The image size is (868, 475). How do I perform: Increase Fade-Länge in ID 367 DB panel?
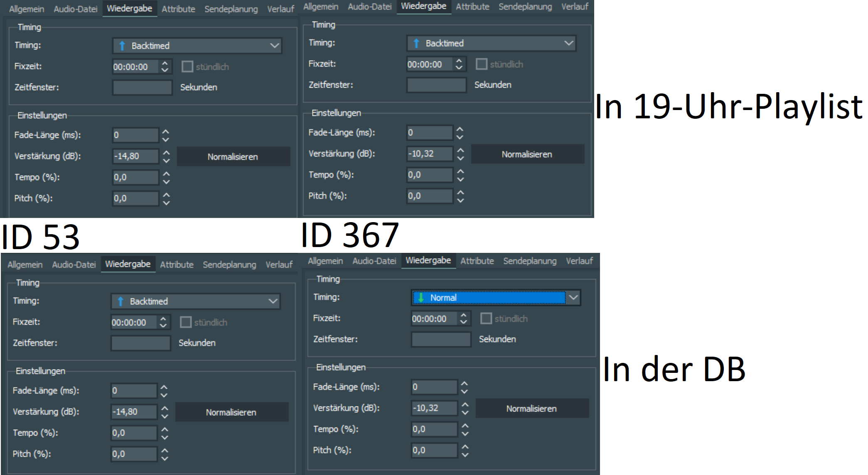pos(465,383)
